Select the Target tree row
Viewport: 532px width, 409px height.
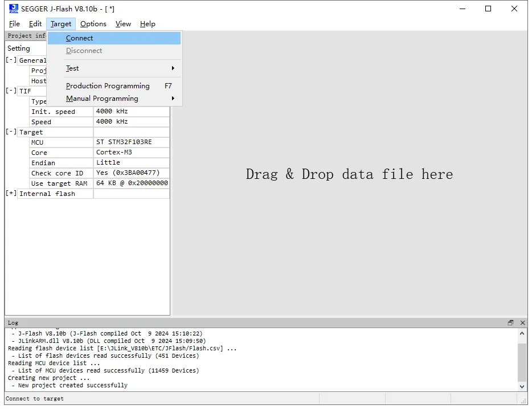(55, 132)
